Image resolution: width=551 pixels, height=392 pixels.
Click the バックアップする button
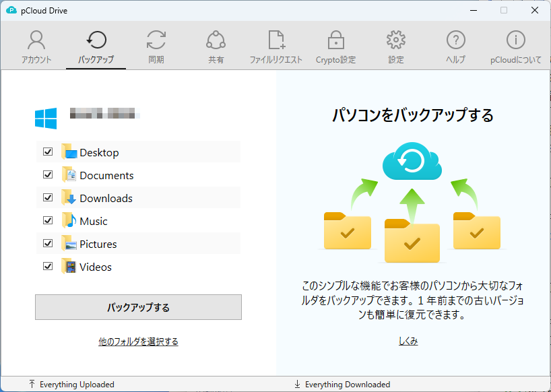pos(138,307)
